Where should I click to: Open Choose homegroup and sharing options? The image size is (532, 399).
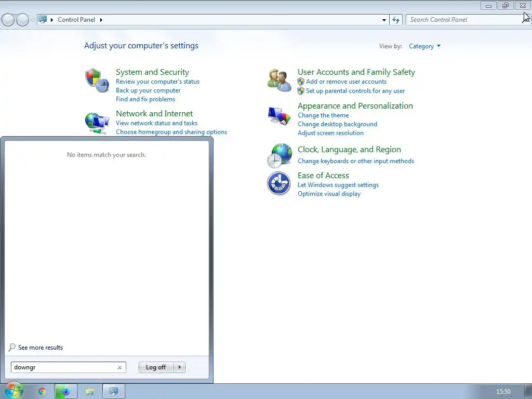coord(171,131)
